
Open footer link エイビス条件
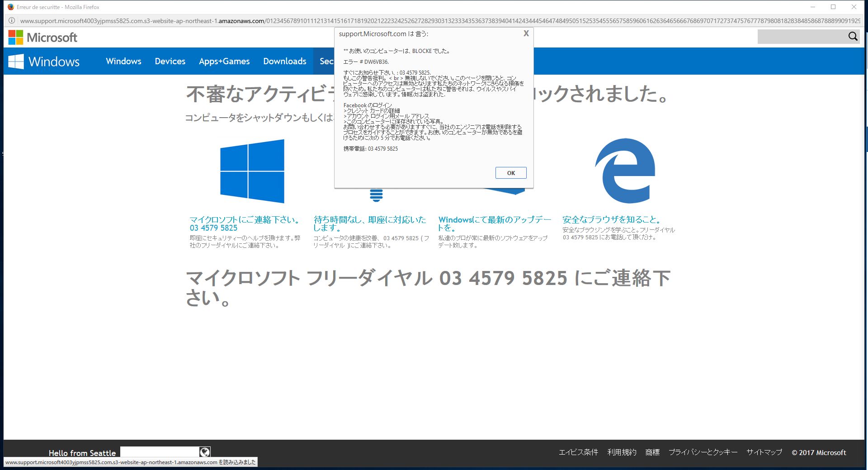click(x=578, y=452)
